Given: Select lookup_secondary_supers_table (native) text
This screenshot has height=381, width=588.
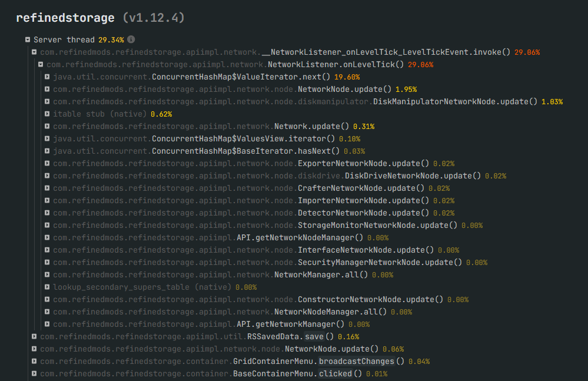Looking at the screenshot, I should pos(142,287).
